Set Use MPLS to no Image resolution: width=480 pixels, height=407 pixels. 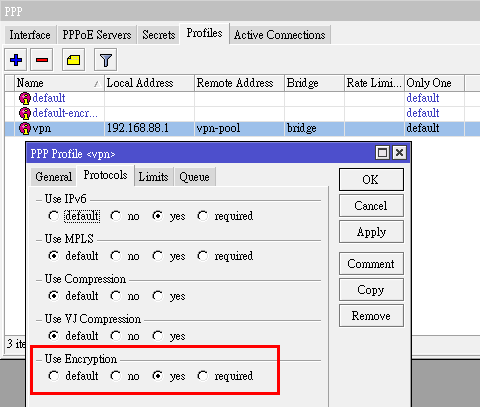coord(116,256)
